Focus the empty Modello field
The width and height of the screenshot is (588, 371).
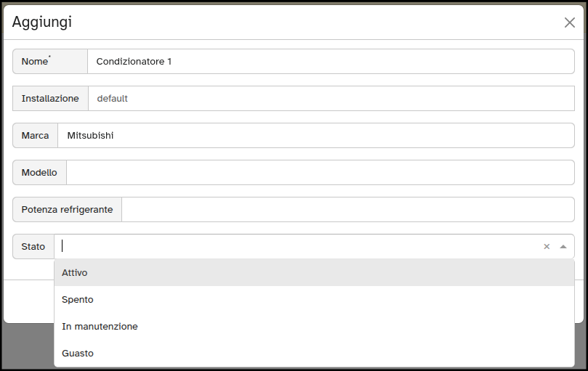pos(320,173)
